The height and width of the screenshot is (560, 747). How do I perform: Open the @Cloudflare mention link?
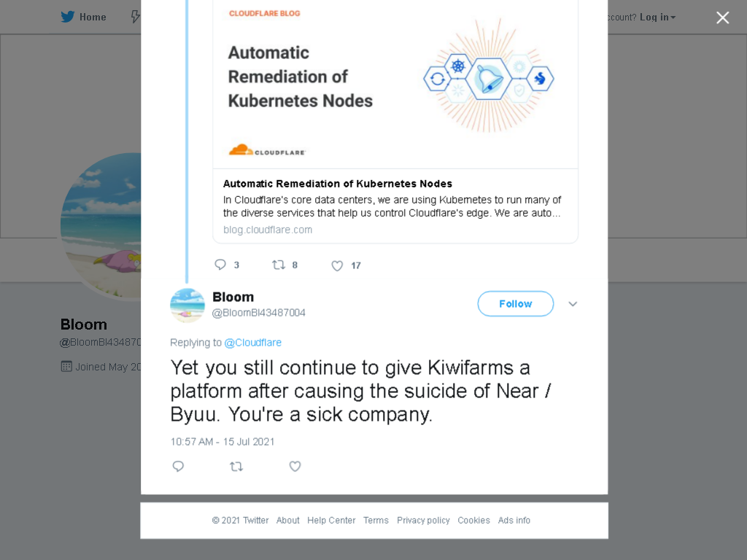point(253,343)
